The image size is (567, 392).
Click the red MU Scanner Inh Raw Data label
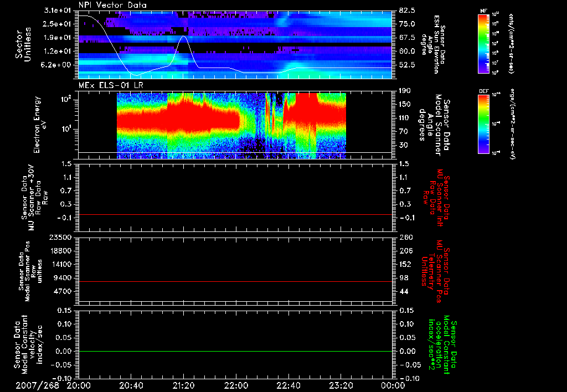436,198
